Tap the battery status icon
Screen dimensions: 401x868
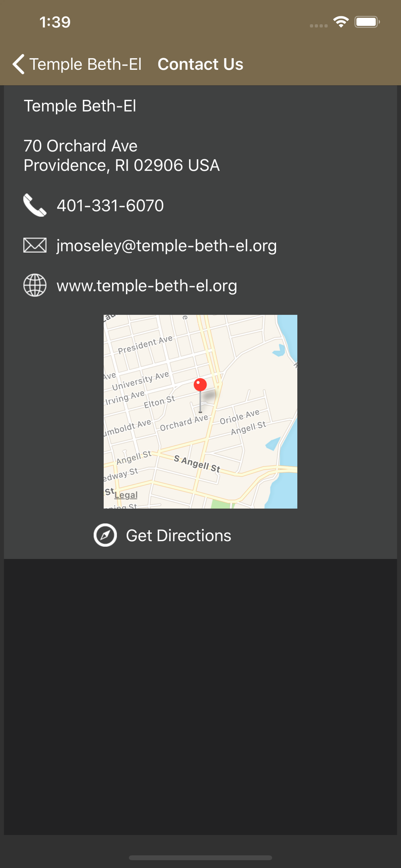click(367, 22)
